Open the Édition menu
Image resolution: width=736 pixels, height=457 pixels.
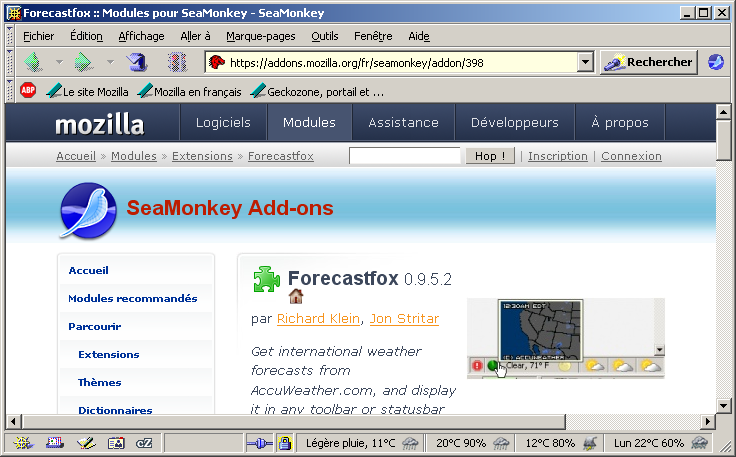[86, 36]
